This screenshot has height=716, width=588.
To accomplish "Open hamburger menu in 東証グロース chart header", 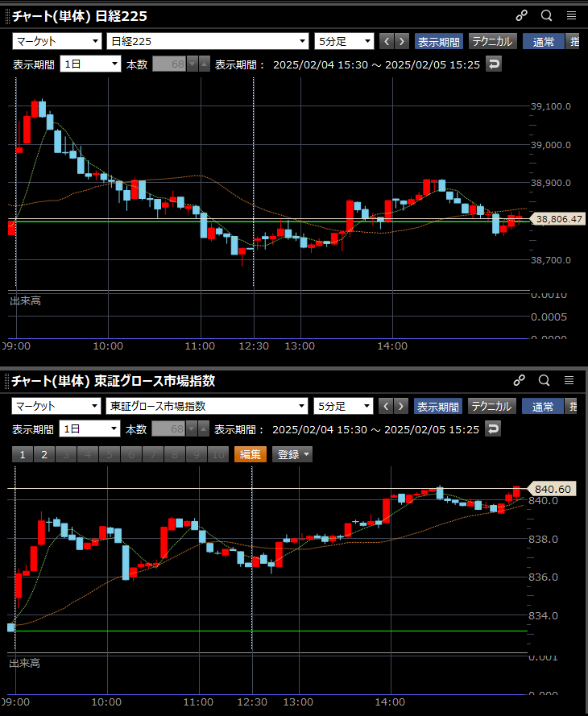I will pos(569,380).
